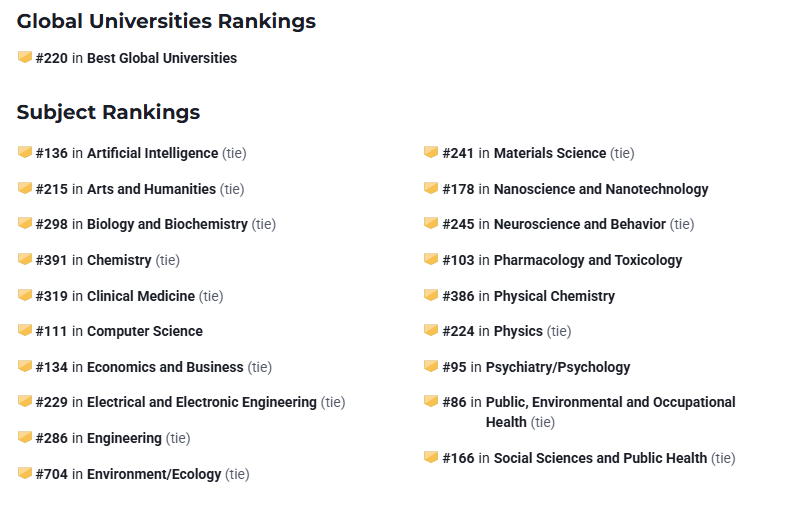Go to Pharmacology and Toxicology ranking

(x=588, y=260)
